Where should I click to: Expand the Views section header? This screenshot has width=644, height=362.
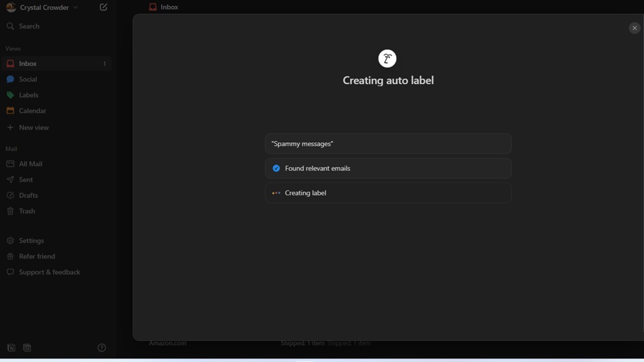13,48
